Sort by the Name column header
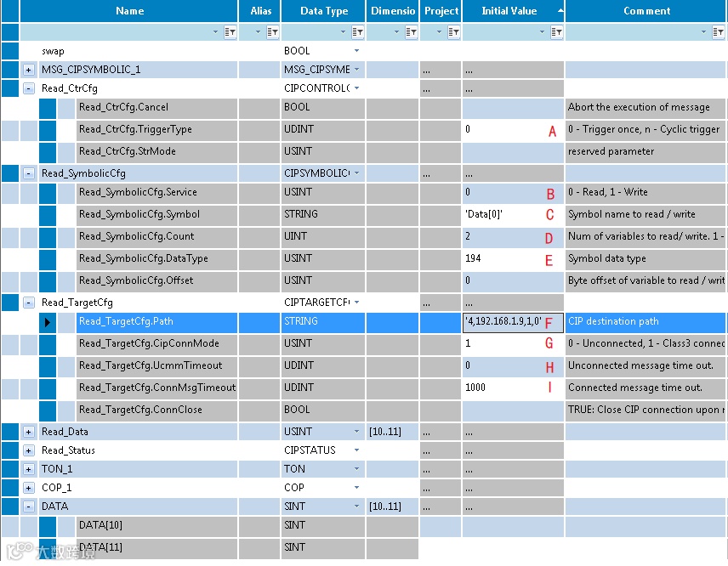The height and width of the screenshot is (566, 728). (129, 11)
